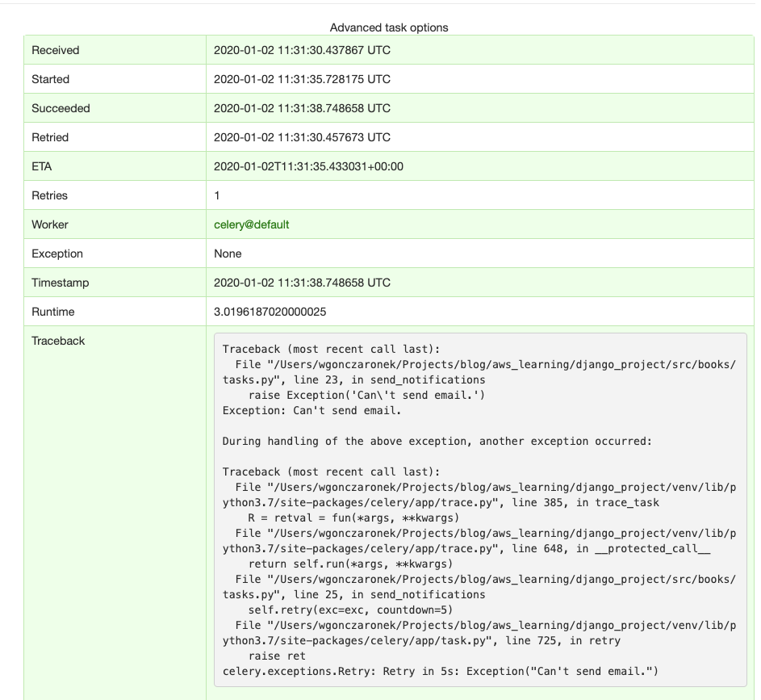761x700 pixels.
Task: Click the Advanced task options heading
Action: click(x=389, y=27)
